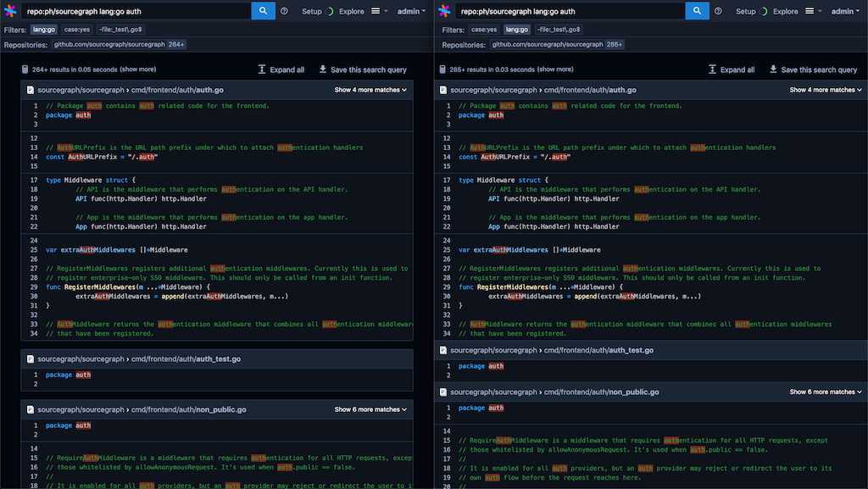The height and width of the screenshot is (489, 868).
Task: Click the Sourcegraph logo in the right pane
Action: [x=444, y=10]
